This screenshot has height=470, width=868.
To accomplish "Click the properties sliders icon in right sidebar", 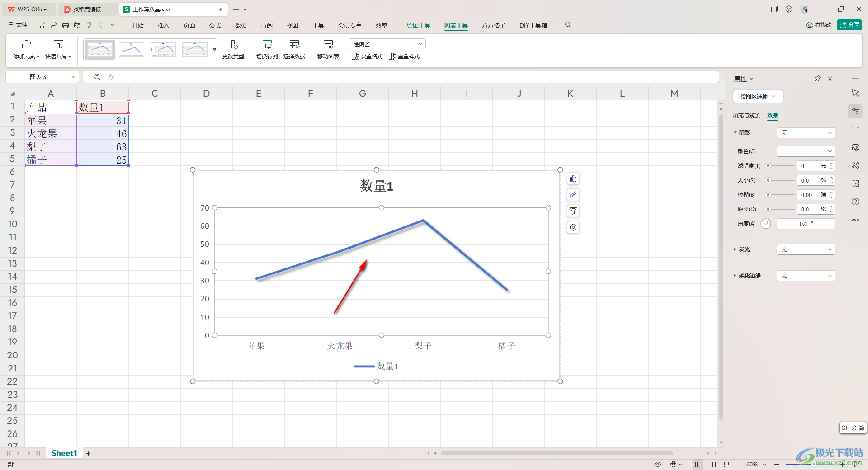I will (855, 111).
